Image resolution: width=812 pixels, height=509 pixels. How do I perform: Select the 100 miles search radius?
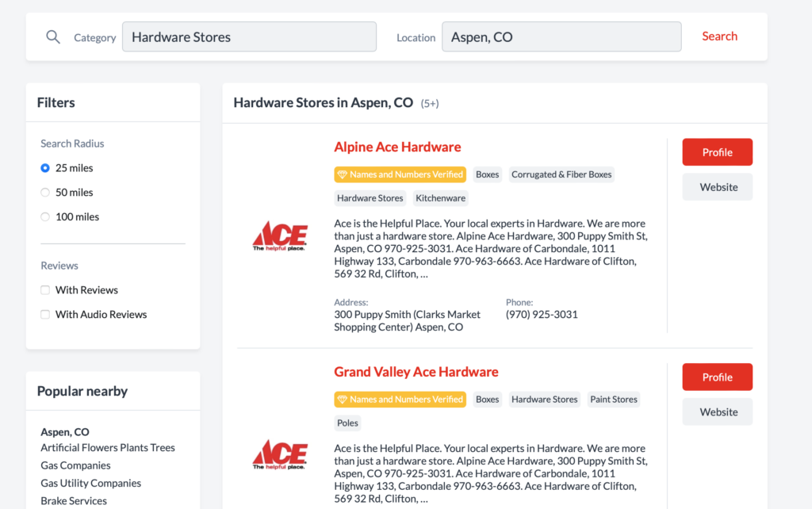click(x=45, y=216)
